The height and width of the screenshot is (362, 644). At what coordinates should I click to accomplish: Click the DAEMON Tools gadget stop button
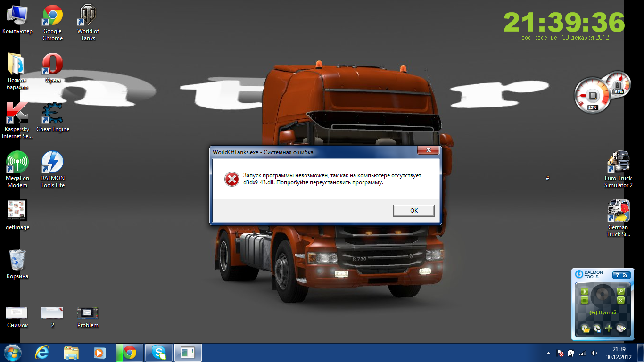tap(584, 300)
